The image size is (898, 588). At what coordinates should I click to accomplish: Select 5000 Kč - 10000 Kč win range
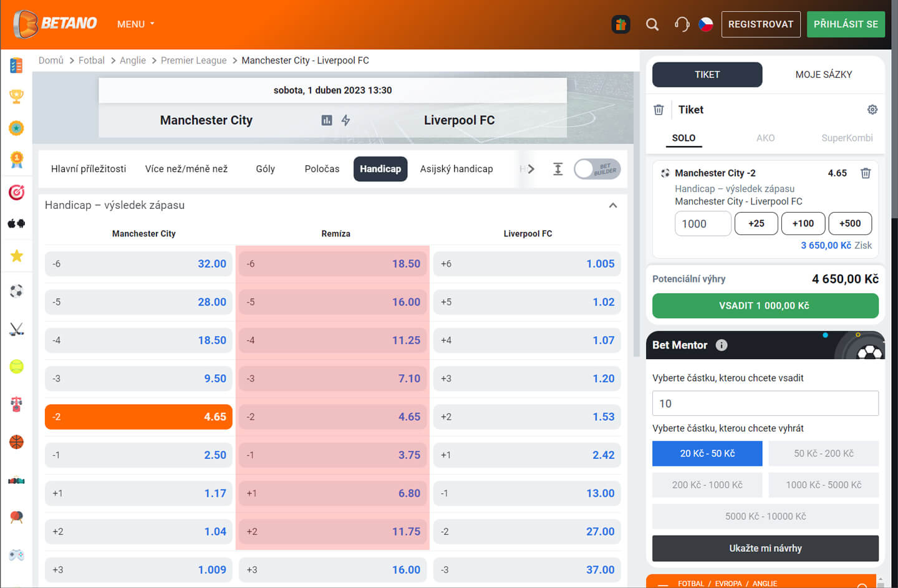tap(766, 516)
